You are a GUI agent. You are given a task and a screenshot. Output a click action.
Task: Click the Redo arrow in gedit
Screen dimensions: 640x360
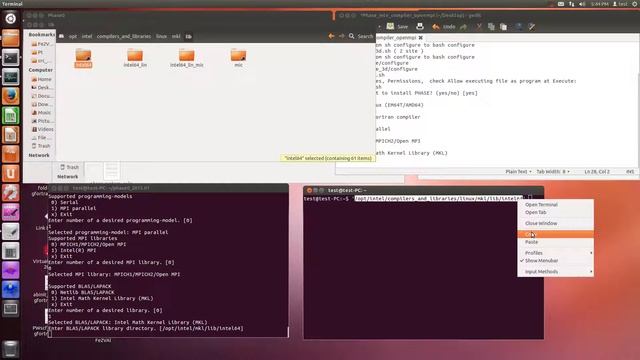click(463, 27)
